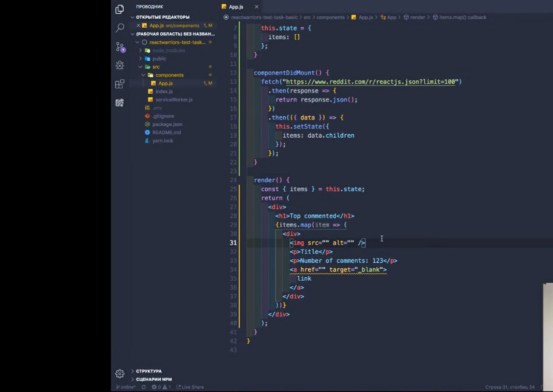Viewport: 553px width, 392px height.
Task: Open the Live Share activity bar icon
Action: click(120, 103)
